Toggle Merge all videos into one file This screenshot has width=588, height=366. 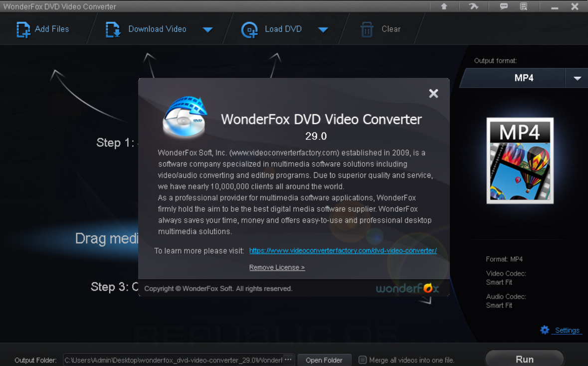tap(363, 360)
